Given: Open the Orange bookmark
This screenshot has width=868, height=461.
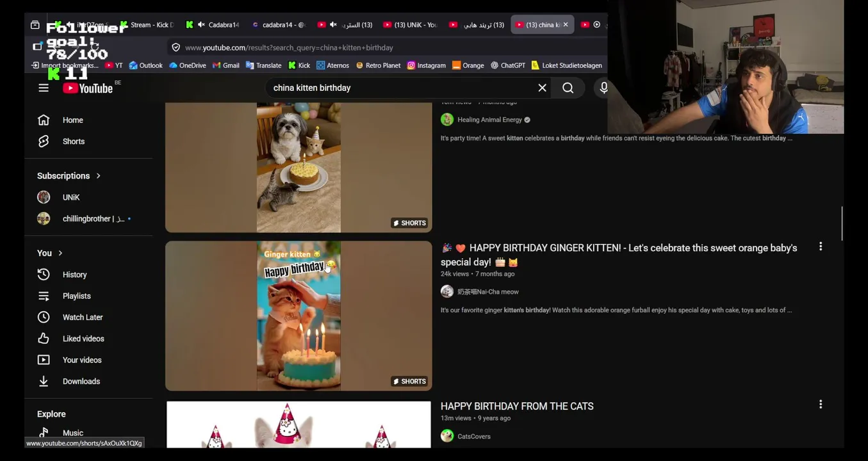Looking at the screenshot, I should pyautogui.click(x=468, y=65).
